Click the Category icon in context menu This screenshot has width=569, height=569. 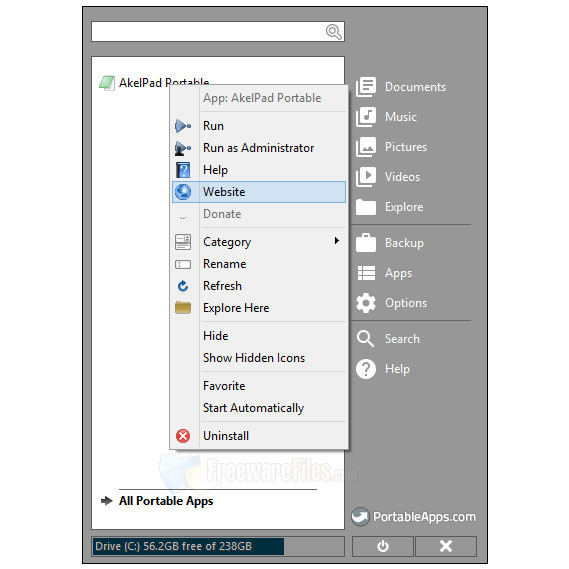click(183, 242)
